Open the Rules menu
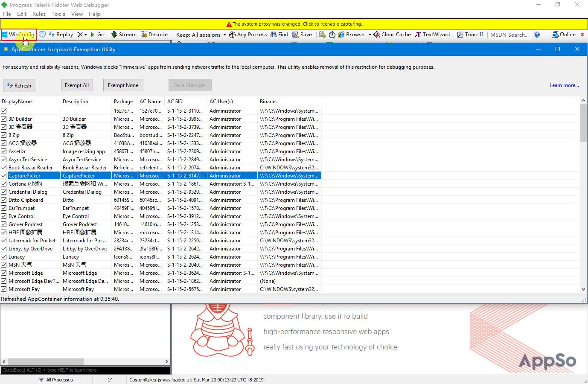 pos(39,14)
